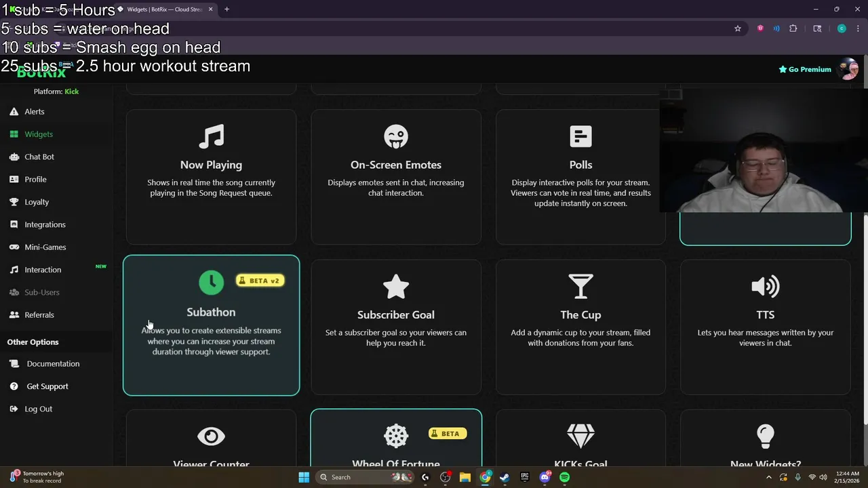Open the Chrome Extensions puzzle menu
This screenshot has height=488, width=868.
(793, 28)
